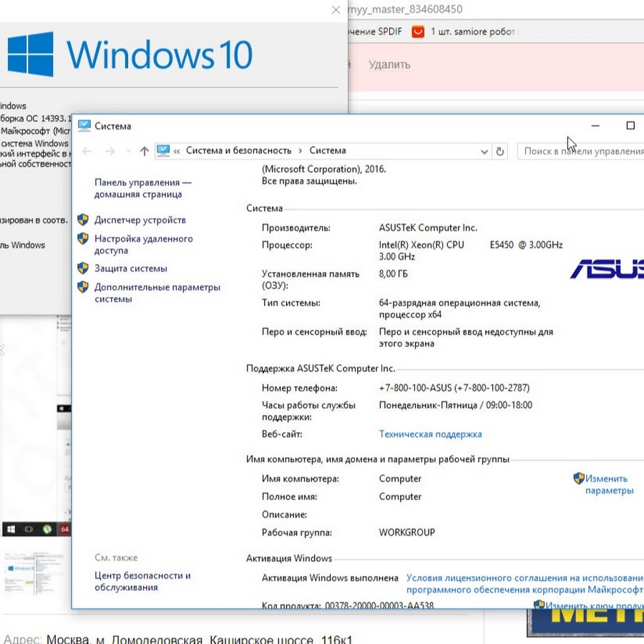Click 'Удалить' in the browser window
The width and height of the screenshot is (644, 644).
389,64
